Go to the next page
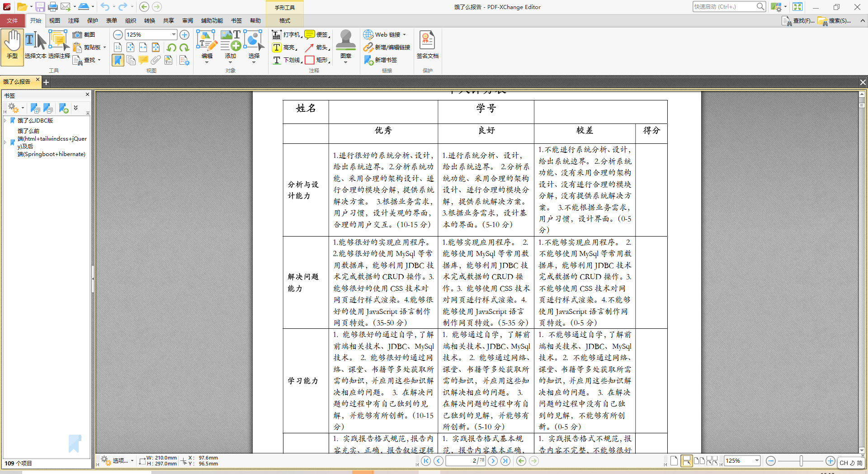 pos(493,461)
